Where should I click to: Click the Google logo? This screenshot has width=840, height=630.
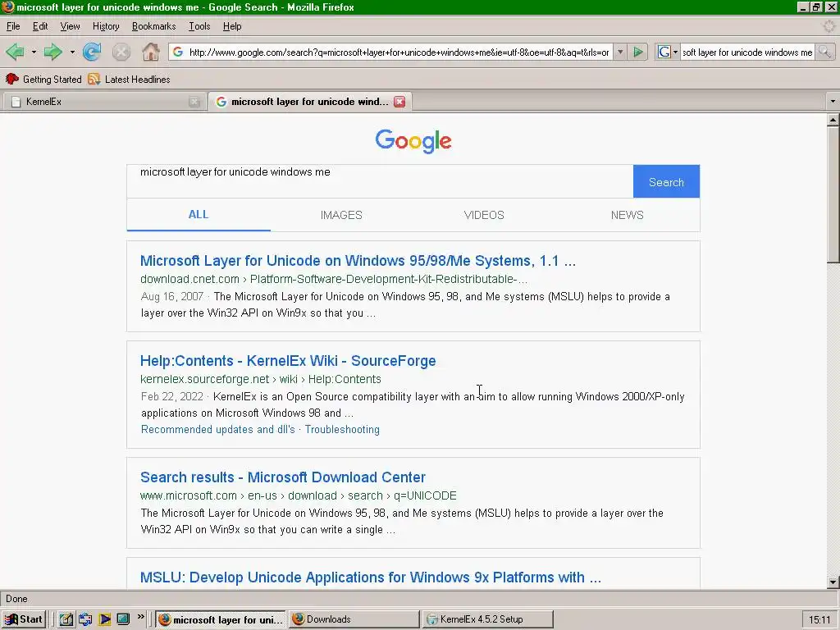click(413, 141)
